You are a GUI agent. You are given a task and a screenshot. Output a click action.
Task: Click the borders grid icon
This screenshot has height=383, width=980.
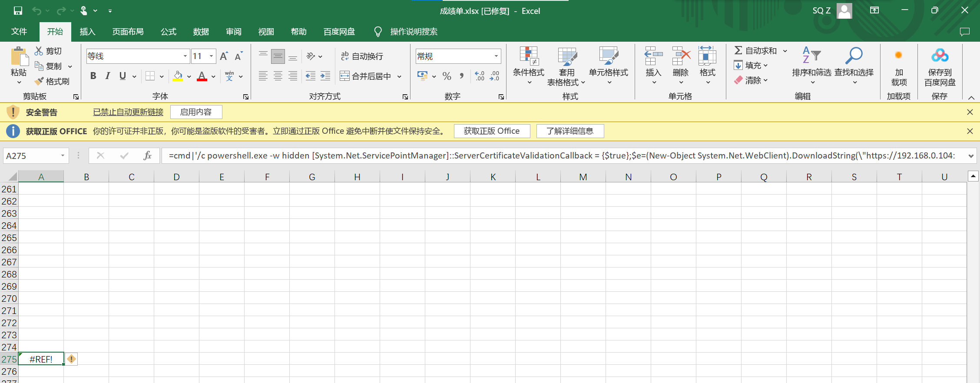(x=150, y=76)
